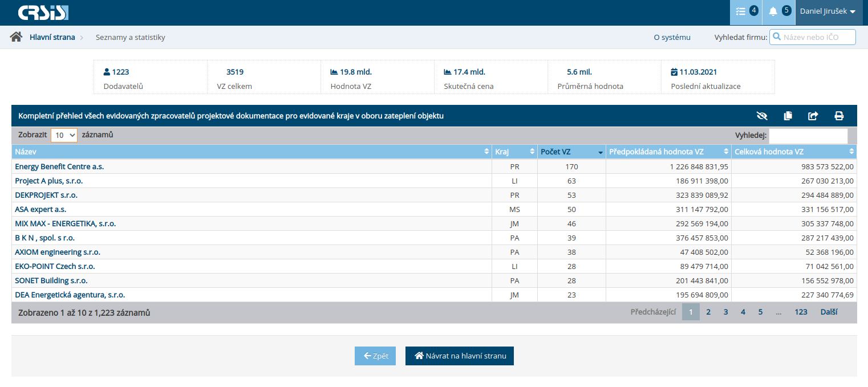
Task: Click the Vyhledej table search field
Action: pyautogui.click(x=808, y=136)
